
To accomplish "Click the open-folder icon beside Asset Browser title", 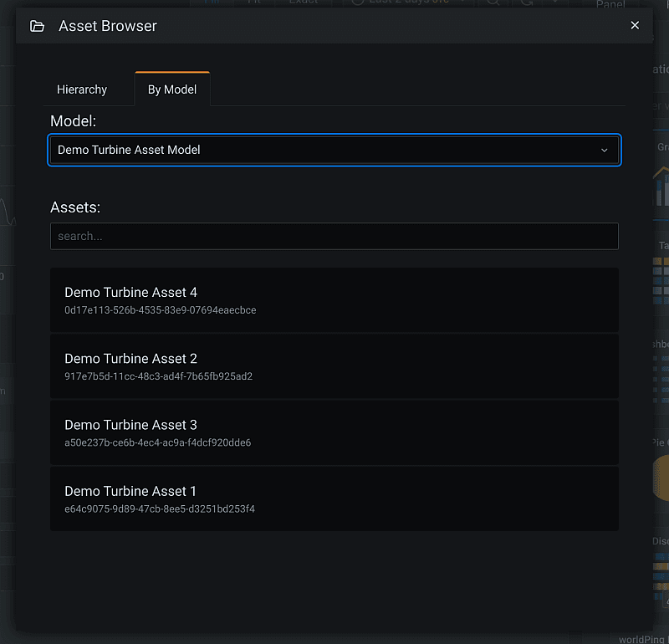I will click(37, 26).
